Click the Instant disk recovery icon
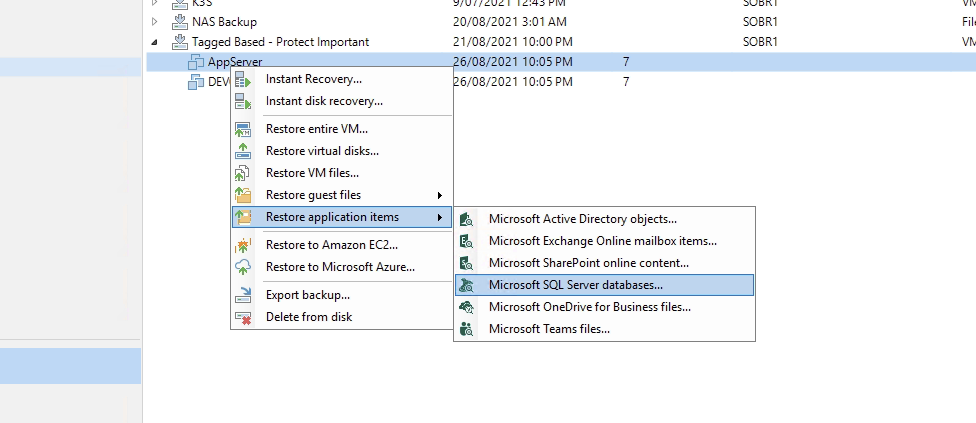The image size is (976, 423). [243, 101]
